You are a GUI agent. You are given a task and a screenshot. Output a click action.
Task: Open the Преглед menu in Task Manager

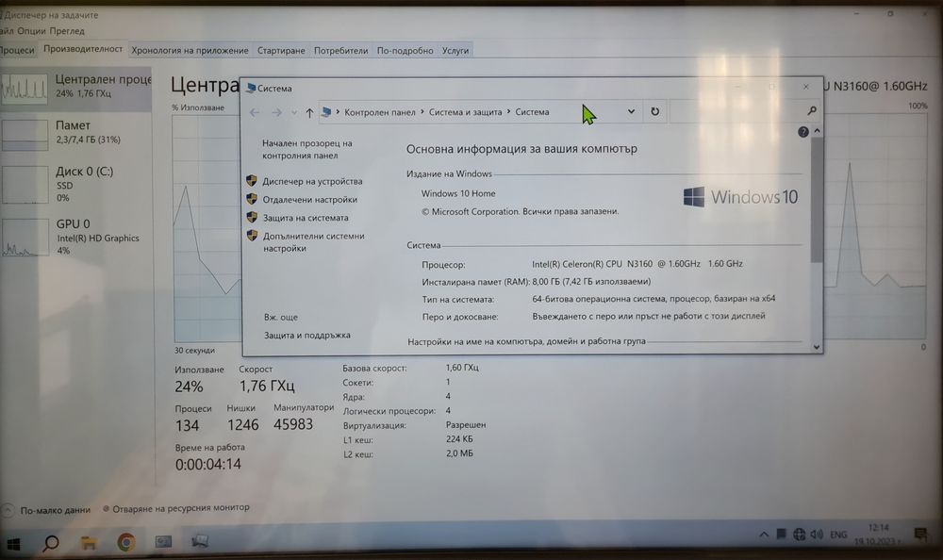pos(67,31)
